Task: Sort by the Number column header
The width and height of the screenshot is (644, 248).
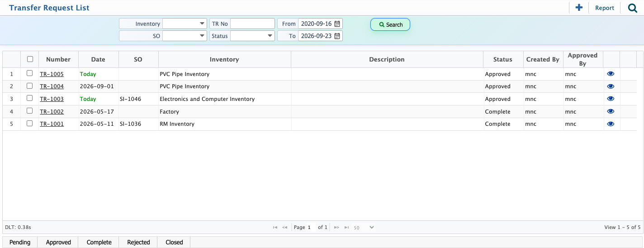Action: 58,59
